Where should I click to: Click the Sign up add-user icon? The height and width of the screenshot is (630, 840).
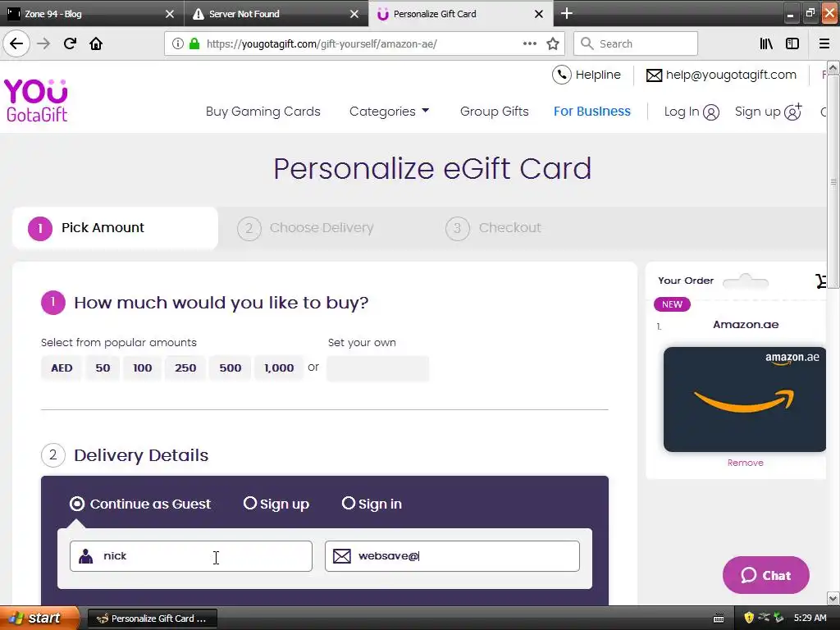(793, 112)
